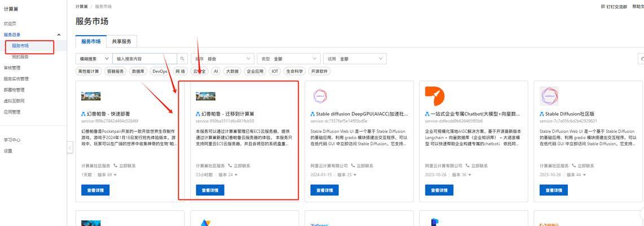Toggle the 数据库 category tag
644x226 pixels.
tap(138, 71)
